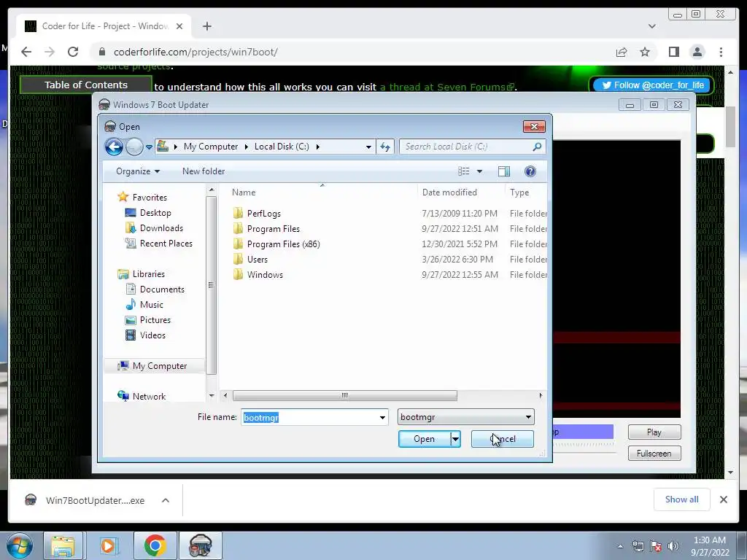Select Libraries in navigation pane

click(148, 274)
